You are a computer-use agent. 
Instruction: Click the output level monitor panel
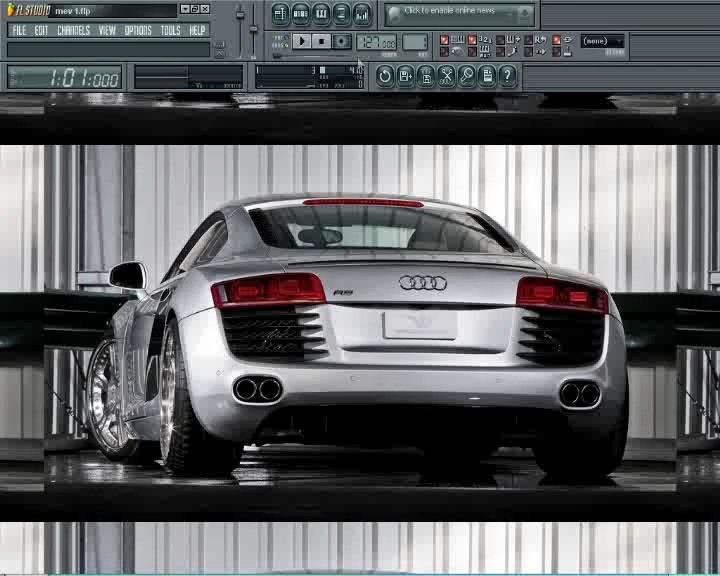pyautogui.click(x=188, y=77)
